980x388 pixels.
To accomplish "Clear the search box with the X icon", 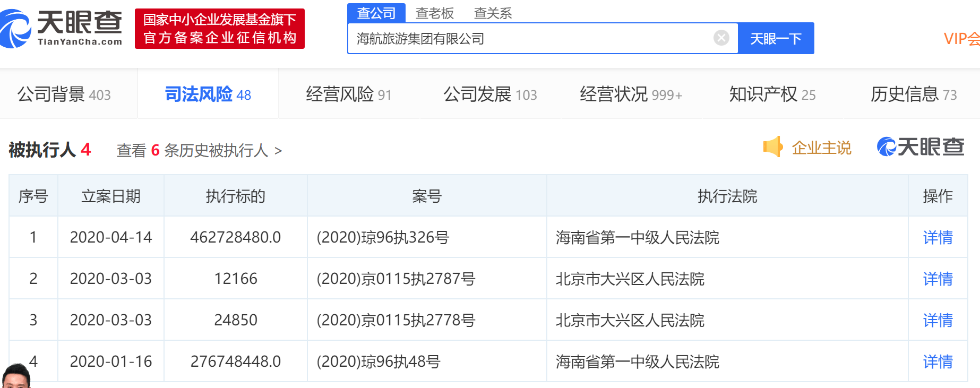I will [721, 38].
